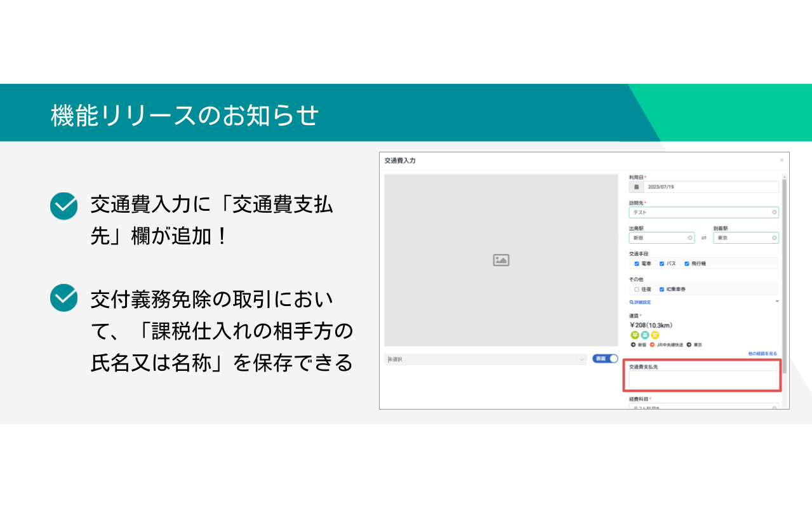Swap departure and arrival stations

(703, 238)
